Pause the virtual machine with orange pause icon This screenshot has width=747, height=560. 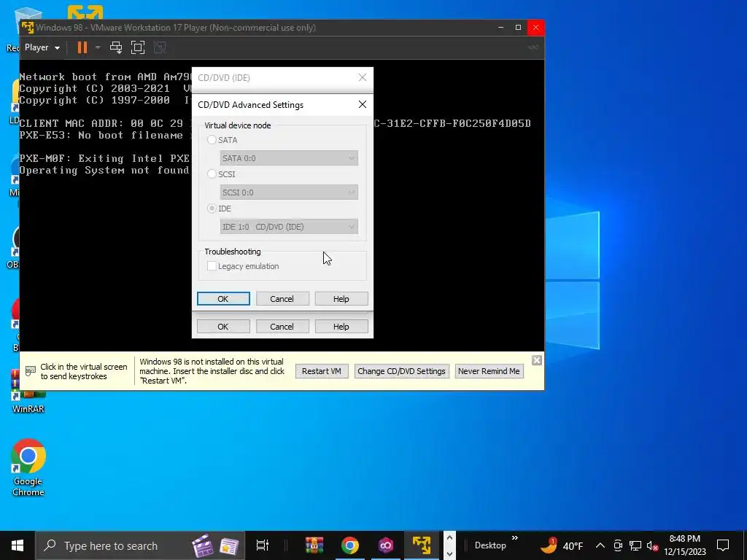(x=82, y=47)
